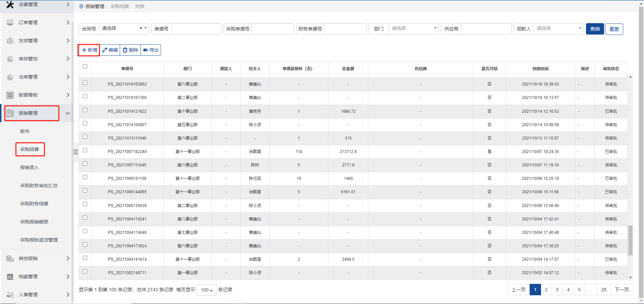The image size is (644, 304).
Task: Open the records-per-page 100 dropdown
Action: pos(206,290)
